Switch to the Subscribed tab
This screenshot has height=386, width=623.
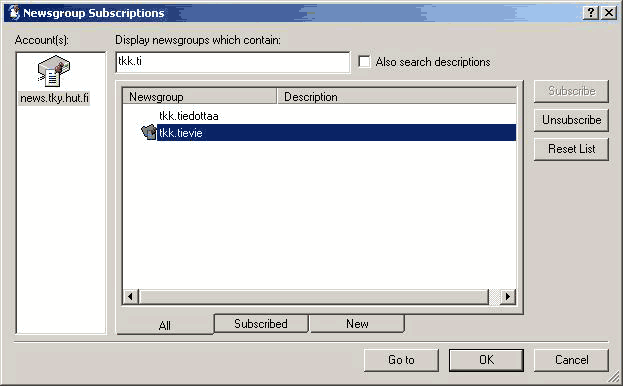coord(261,324)
